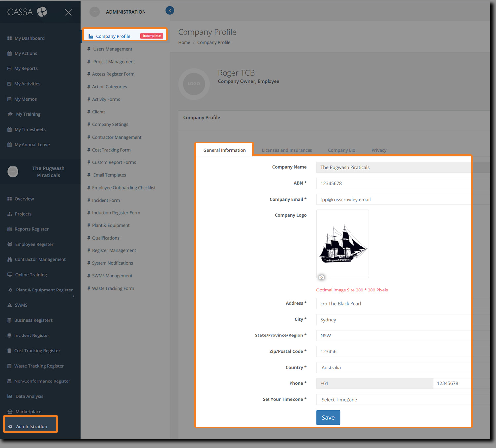The width and height of the screenshot is (496, 448).
Task: Open the Waste Tracking Register sidebar item
Action: point(39,366)
